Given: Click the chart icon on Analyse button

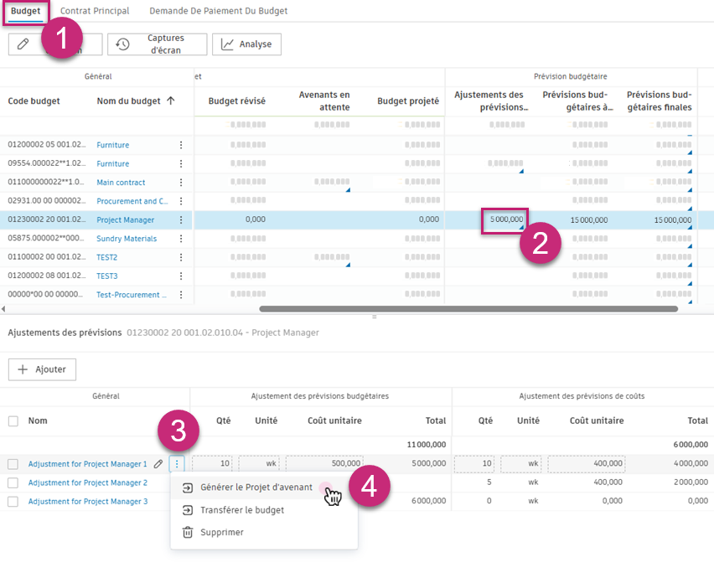Looking at the screenshot, I should pyautogui.click(x=227, y=44).
